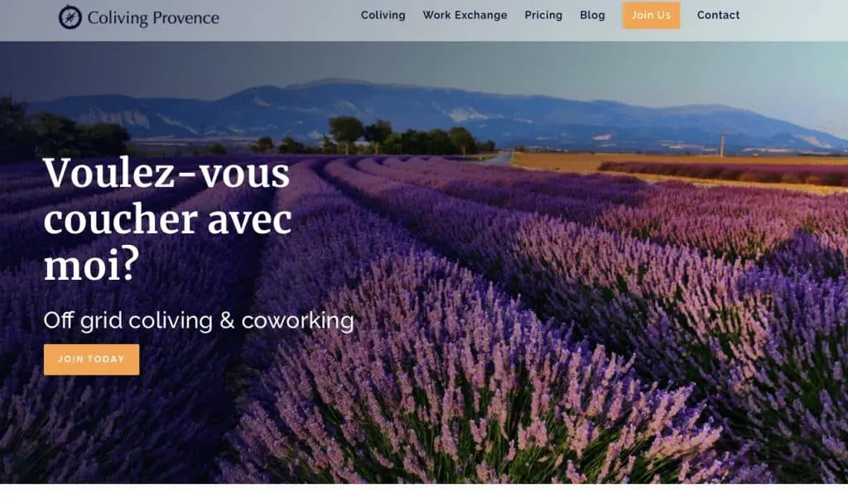This screenshot has height=504, width=848.
Task: Open the Coliving menu item
Action: pyautogui.click(x=383, y=15)
